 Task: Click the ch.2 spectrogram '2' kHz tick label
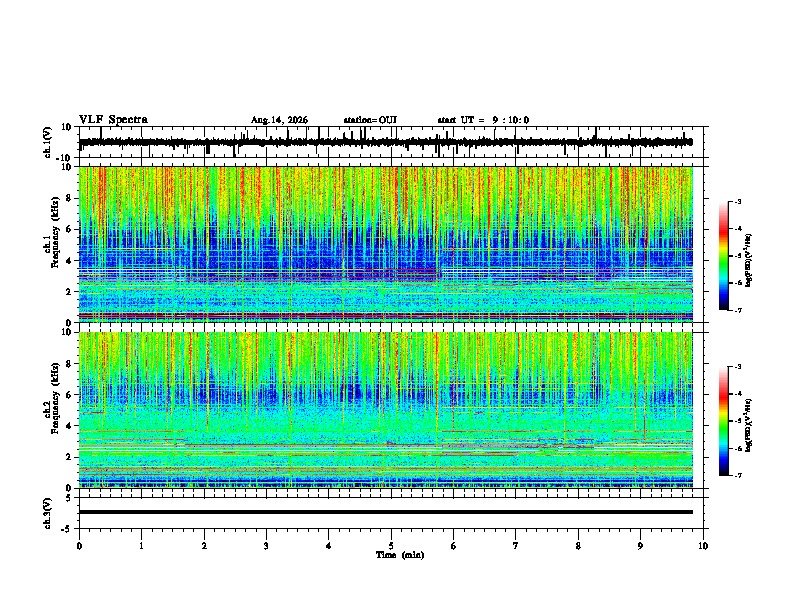coord(69,457)
